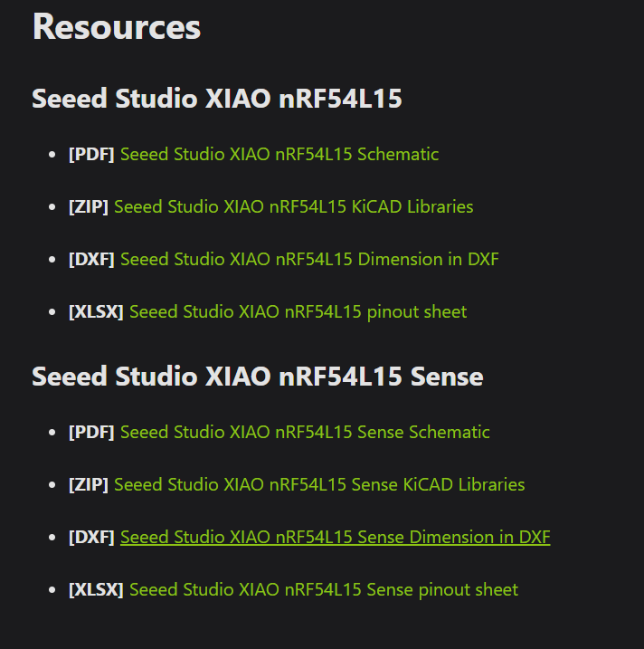Image resolution: width=644 pixels, height=649 pixels.
Task: Click the 'Seeed Studio XIAO nRF54L15 Sense' heading
Action: tap(257, 377)
